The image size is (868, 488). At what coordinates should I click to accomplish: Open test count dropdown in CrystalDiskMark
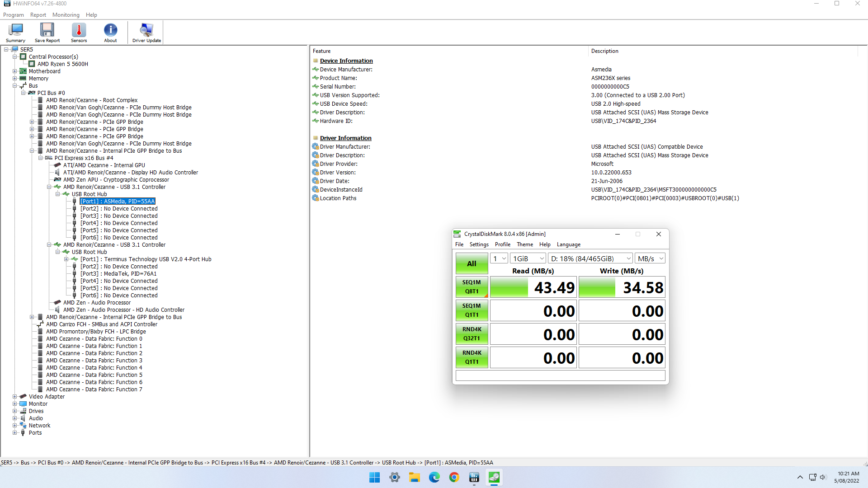499,258
